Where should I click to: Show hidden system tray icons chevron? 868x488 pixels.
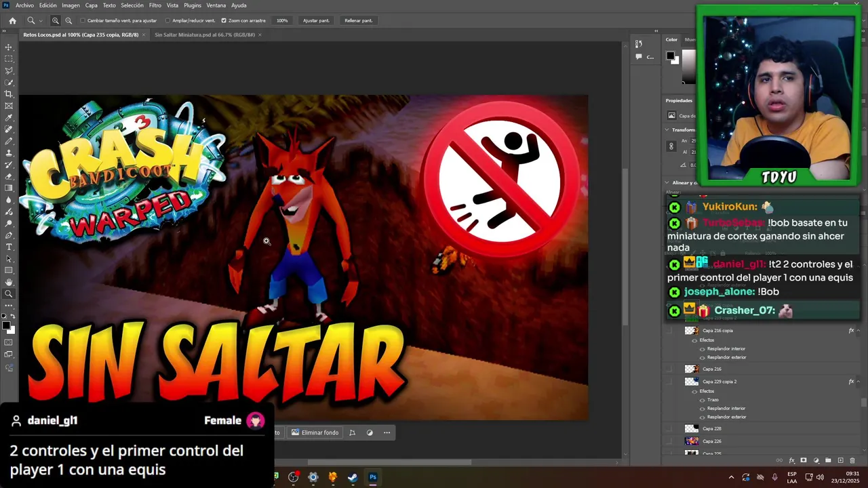click(x=731, y=477)
